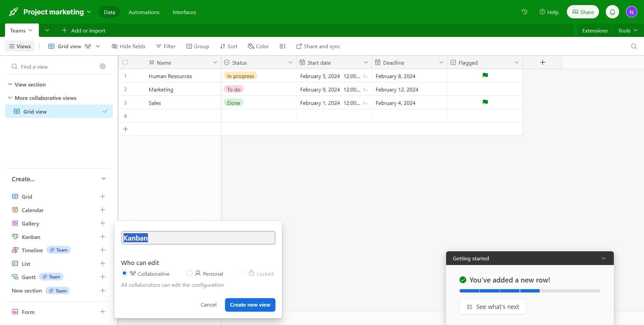The width and height of the screenshot is (644, 325).
Task: Select the Personal radio option
Action: (190, 273)
